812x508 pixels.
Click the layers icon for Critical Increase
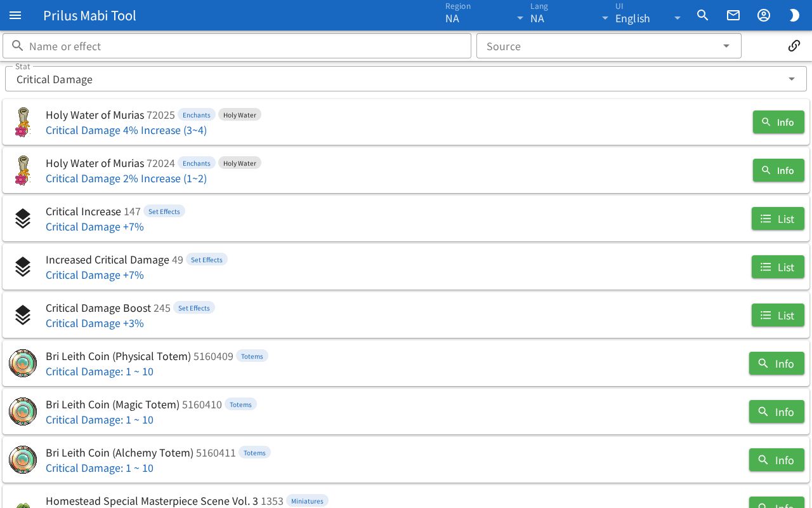(x=23, y=218)
